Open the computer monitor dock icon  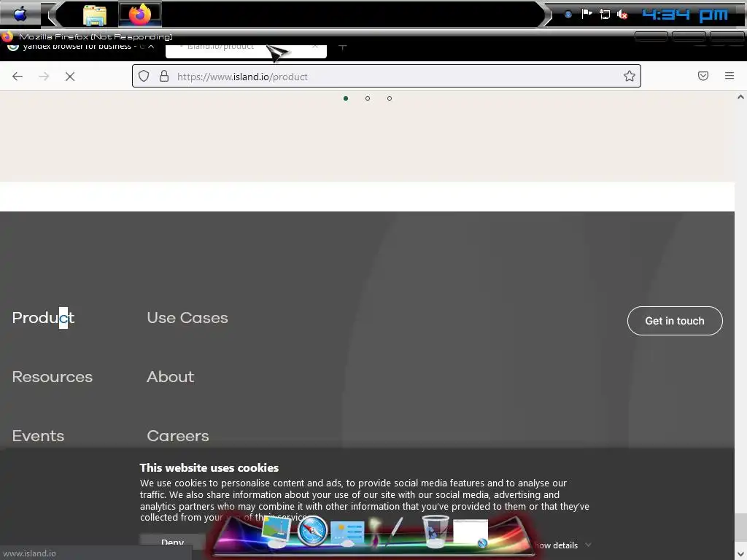pyautogui.click(x=276, y=531)
